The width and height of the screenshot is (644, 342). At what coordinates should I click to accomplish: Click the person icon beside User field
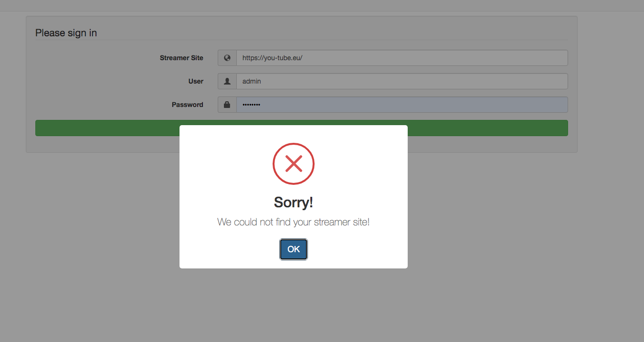click(x=227, y=81)
